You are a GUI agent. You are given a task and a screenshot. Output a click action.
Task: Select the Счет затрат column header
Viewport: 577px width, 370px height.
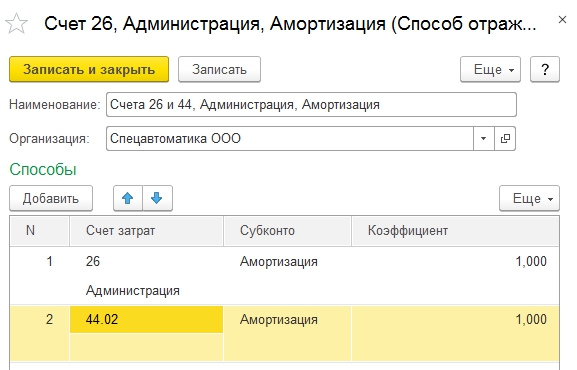(x=146, y=231)
